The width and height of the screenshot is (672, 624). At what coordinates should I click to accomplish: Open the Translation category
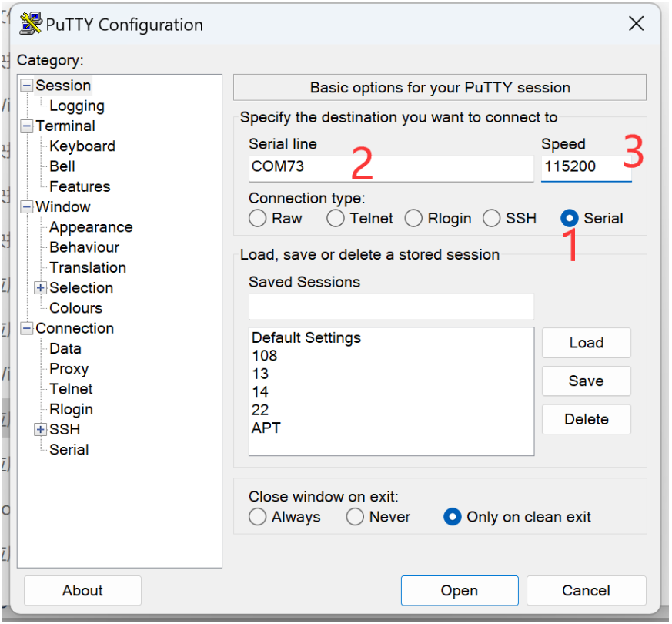click(88, 267)
